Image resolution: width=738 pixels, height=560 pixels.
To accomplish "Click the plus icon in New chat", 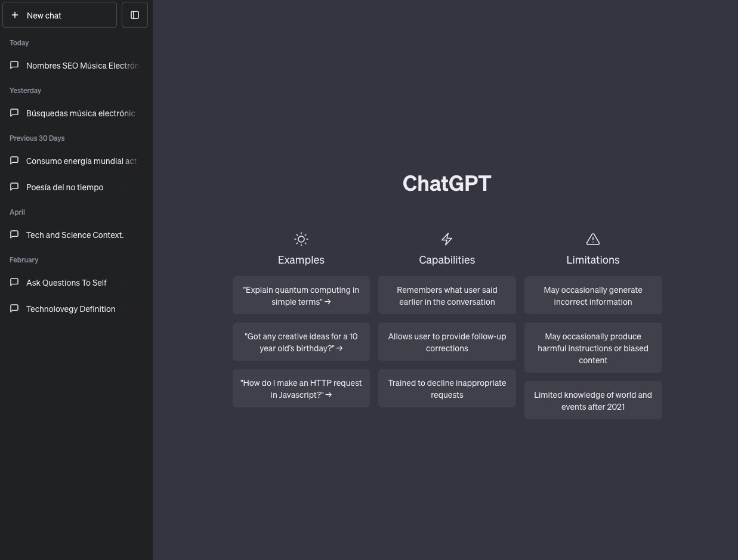I will [x=15, y=16].
